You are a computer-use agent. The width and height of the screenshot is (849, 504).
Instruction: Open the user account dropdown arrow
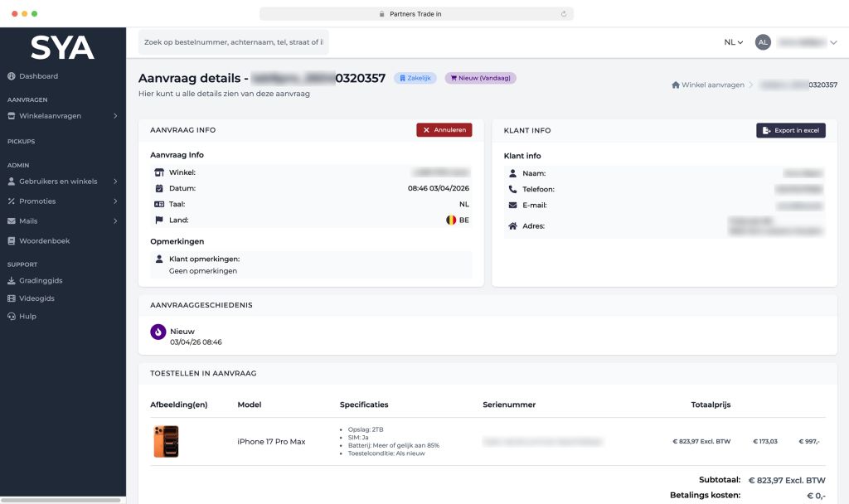pyautogui.click(x=833, y=42)
